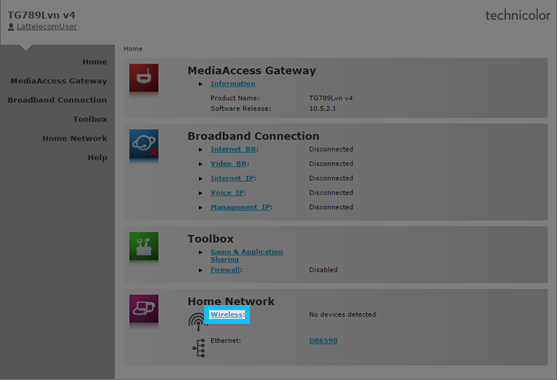Click the TG789Lvn v4 page title
Viewport: 559px width, 380px height.
pyautogui.click(x=41, y=15)
